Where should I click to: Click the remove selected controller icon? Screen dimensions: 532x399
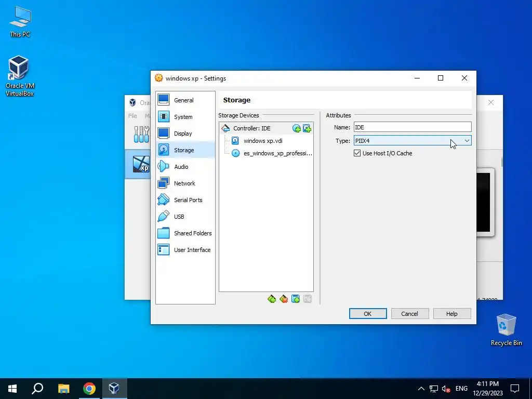click(x=284, y=299)
